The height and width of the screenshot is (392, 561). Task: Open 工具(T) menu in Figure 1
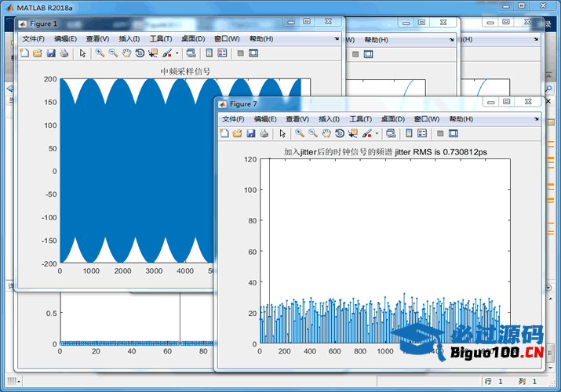point(161,39)
